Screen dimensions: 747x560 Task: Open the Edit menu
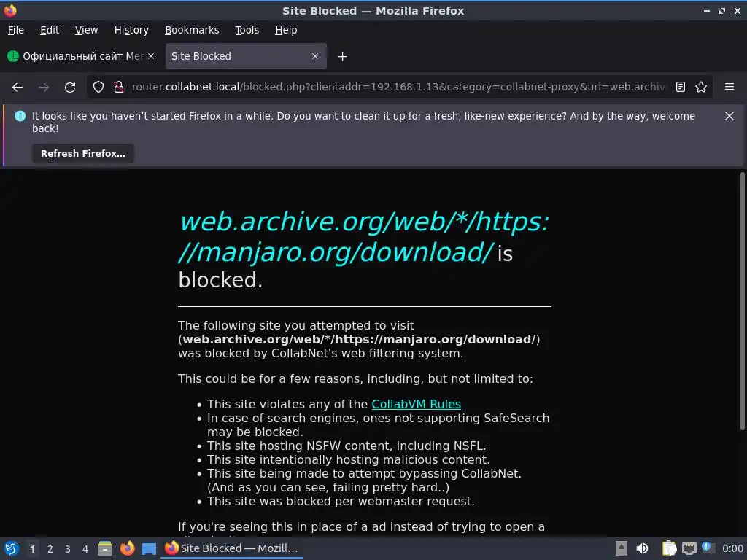pos(50,30)
